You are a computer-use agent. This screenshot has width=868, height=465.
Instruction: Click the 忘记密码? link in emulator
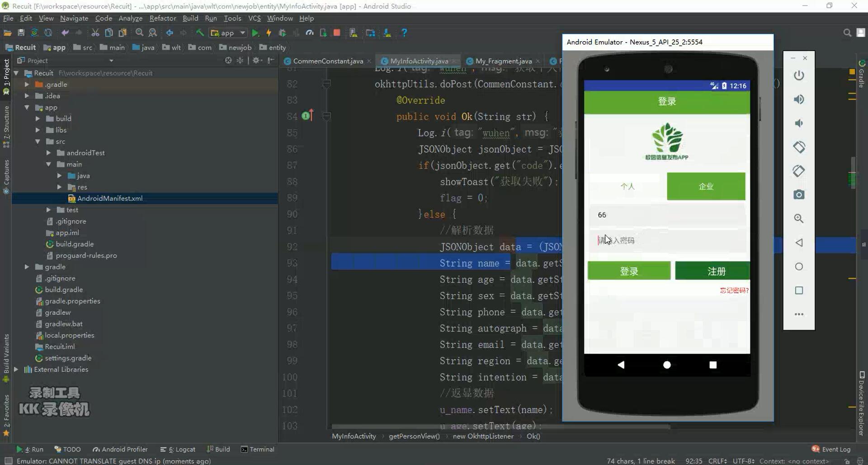(734, 290)
